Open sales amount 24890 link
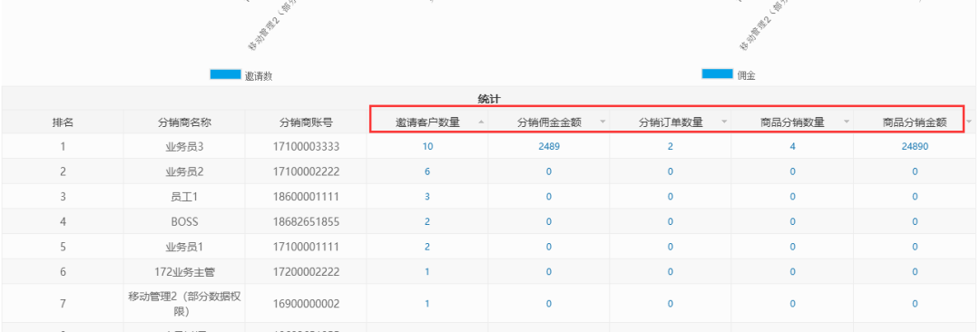This screenshot has height=332, width=980. [915, 146]
